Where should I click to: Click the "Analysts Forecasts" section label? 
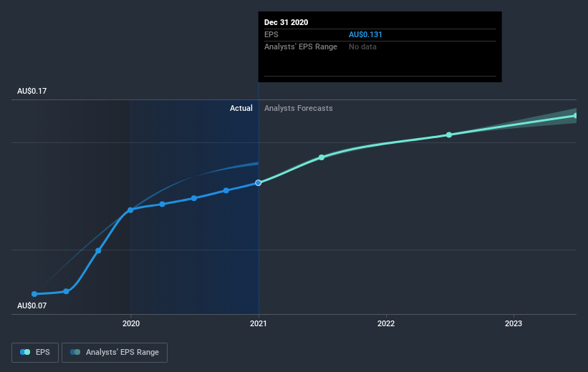298,108
